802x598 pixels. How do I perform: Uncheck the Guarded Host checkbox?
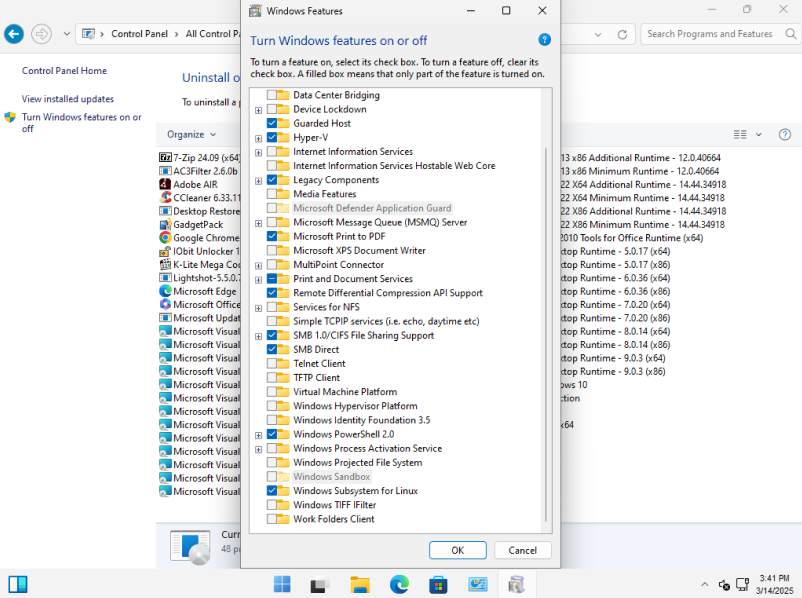click(x=272, y=123)
